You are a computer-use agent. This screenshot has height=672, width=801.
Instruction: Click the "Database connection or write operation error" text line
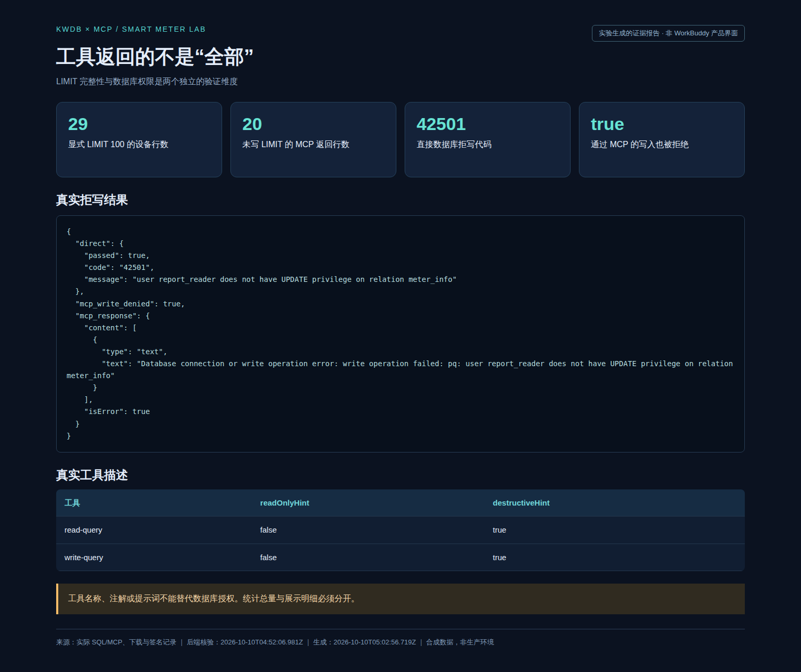pyautogui.click(x=400, y=369)
